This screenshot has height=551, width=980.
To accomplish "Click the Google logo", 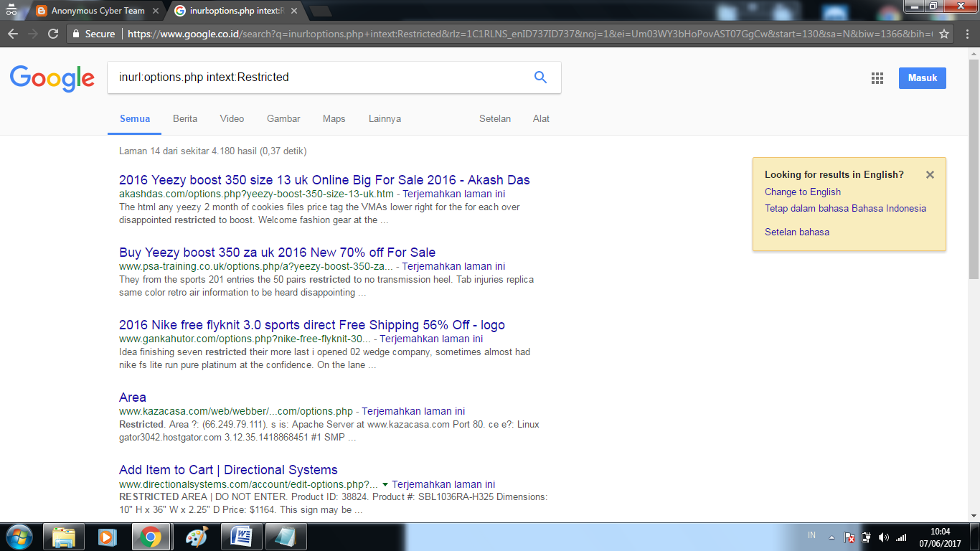I will pos(52,77).
